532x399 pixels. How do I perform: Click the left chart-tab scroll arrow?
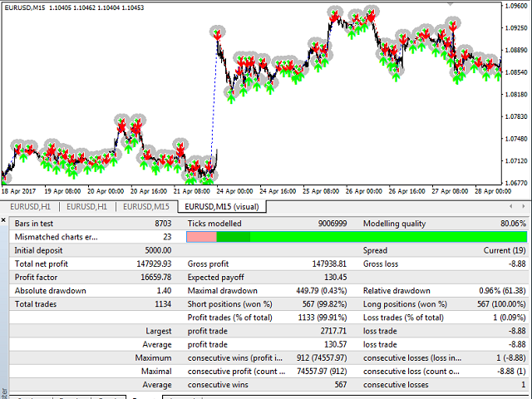coord(510,206)
